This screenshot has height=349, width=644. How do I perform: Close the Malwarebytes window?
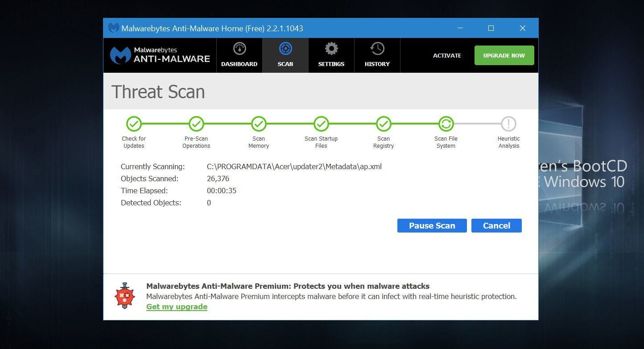[x=523, y=28]
